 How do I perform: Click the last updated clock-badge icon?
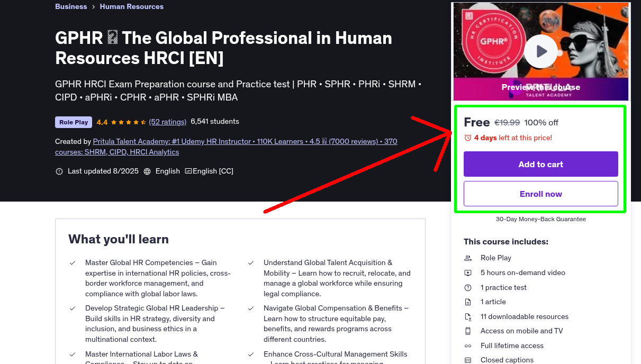tap(59, 171)
